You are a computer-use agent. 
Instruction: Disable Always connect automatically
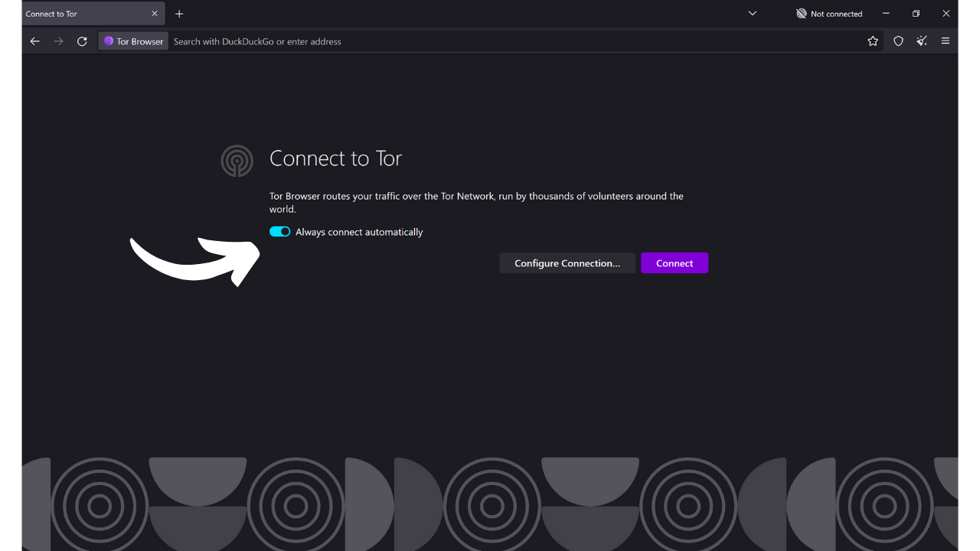(279, 231)
